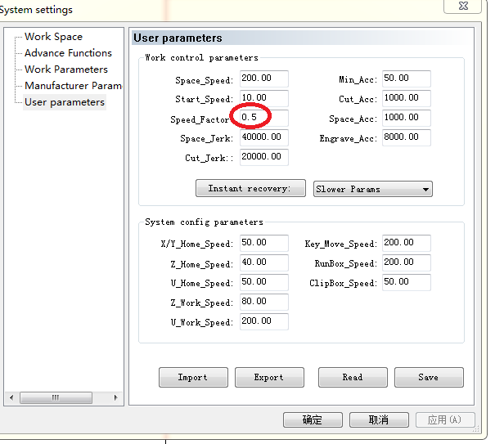Click the tree scrollbar right arrow
The width and height of the screenshot is (504, 444).
pos(115,398)
